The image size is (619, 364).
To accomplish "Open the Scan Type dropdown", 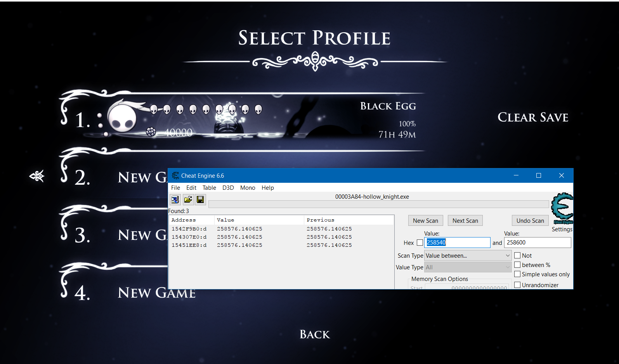I will point(468,255).
